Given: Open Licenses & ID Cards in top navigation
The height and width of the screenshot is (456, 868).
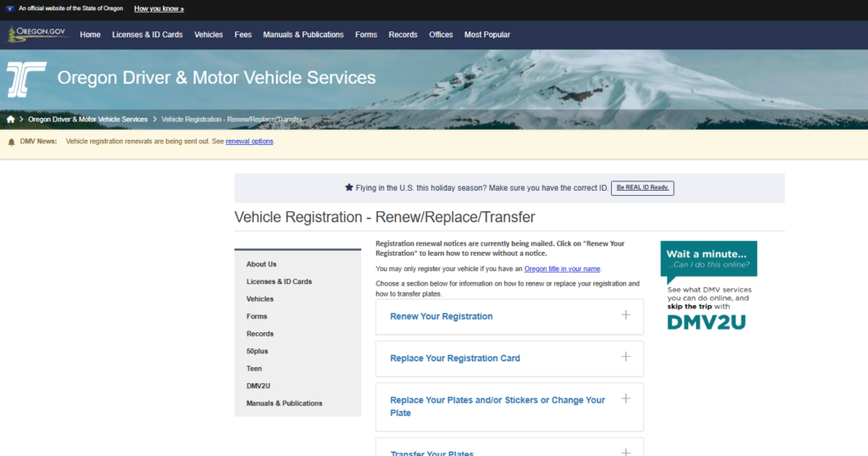Looking at the screenshot, I should tap(147, 35).
